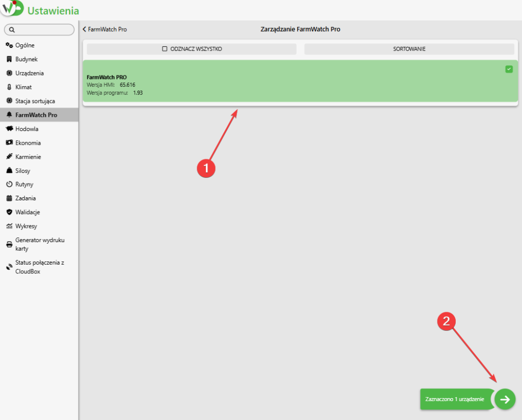Viewport: 522px width, 420px height.
Task: Click the gears icon next to Ogólne
Action: coord(9,45)
